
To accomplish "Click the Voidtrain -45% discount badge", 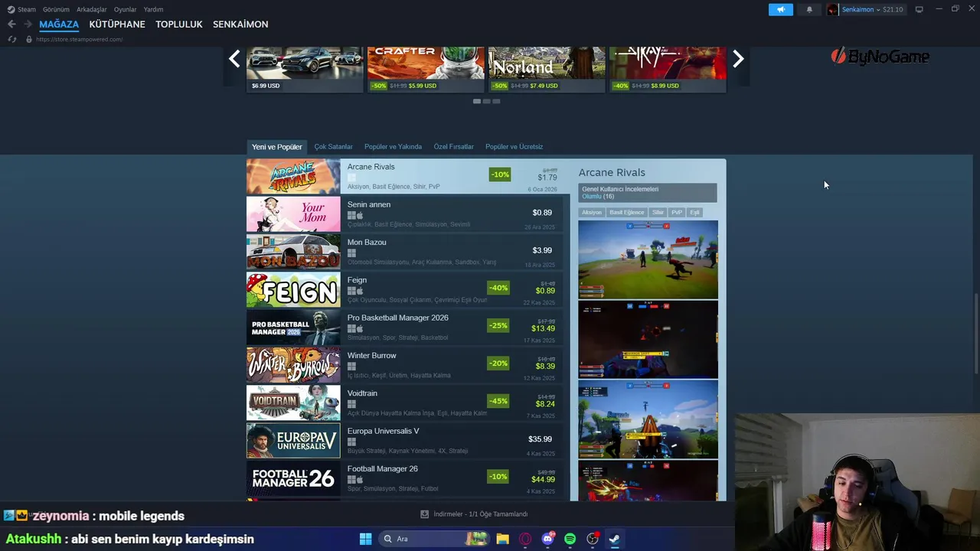I will click(498, 401).
